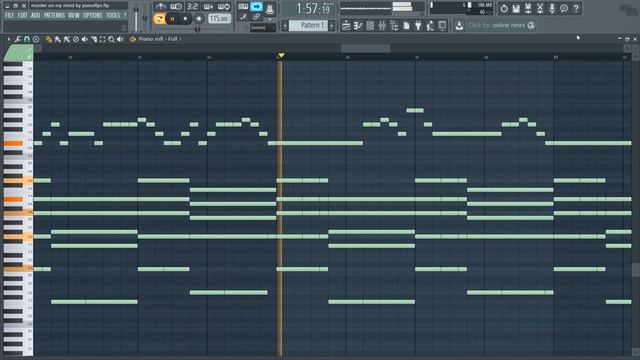Click the online news link

pyautogui.click(x=501, y=25)
